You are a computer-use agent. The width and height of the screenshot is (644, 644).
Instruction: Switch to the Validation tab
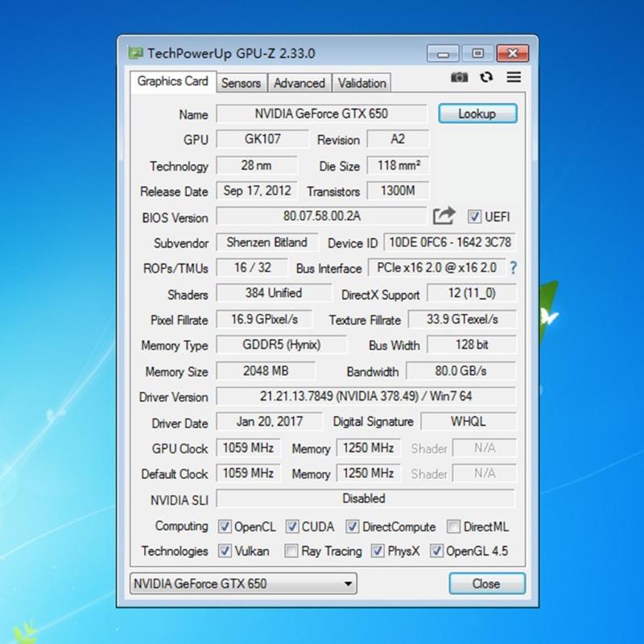point(361,83)
